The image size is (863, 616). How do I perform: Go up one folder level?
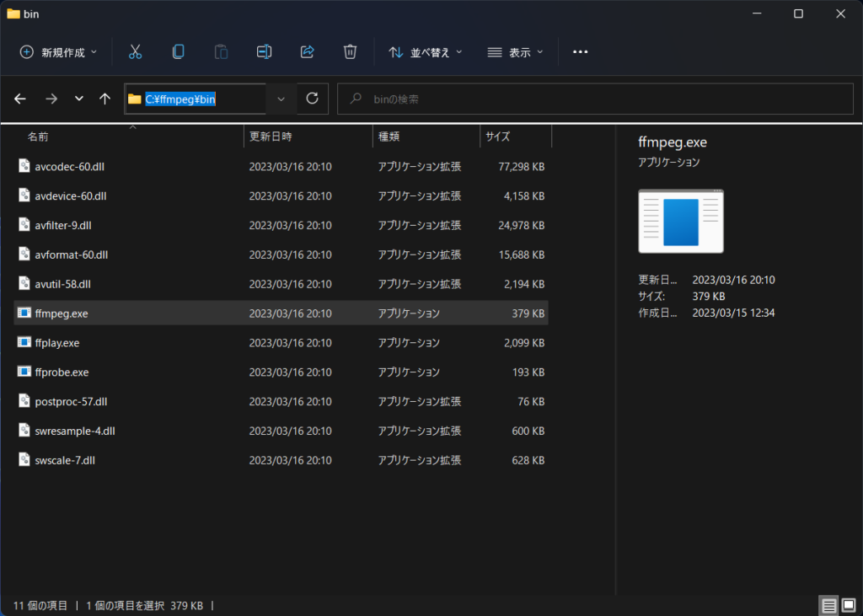coord(105,99)
